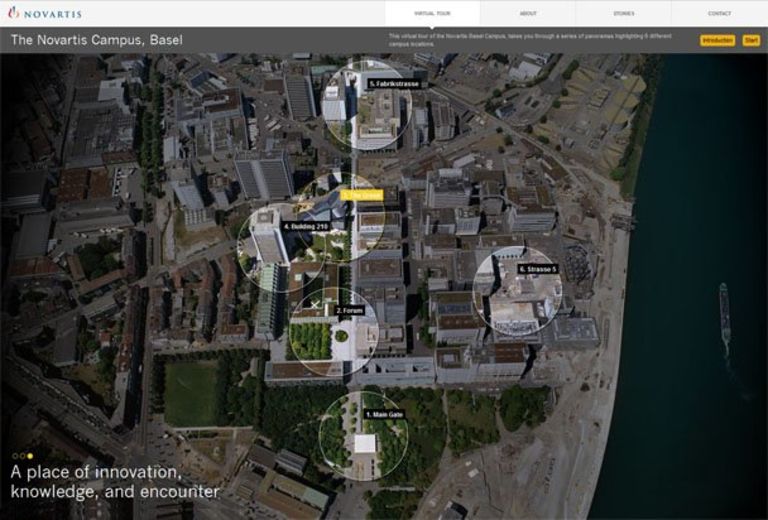Viewport: 768px width, 520px height.
Task: Click the yellow Introduction button
Action: [717, 41]
